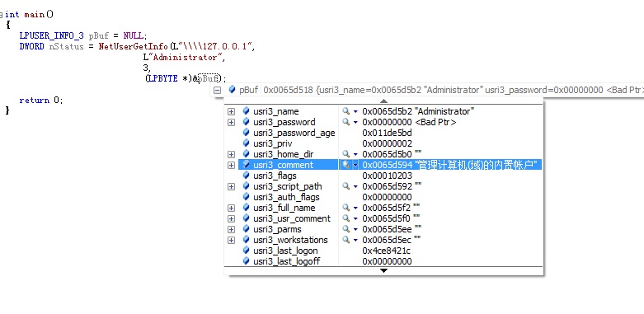Expand the usri3_usr_comment member

point(231,218)
